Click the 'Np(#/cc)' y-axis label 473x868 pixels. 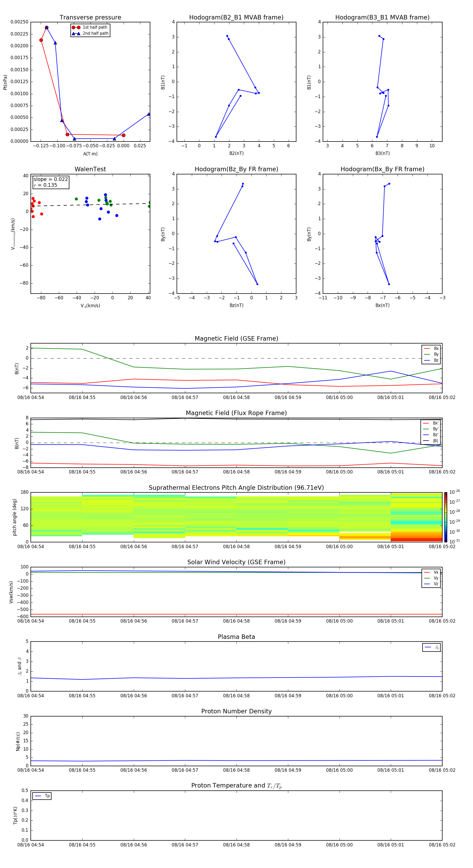tap(18, 741)
